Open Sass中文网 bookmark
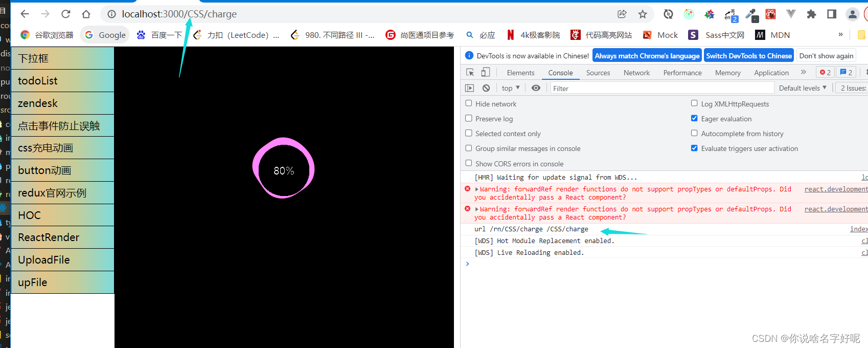 (x=716, y=35)
